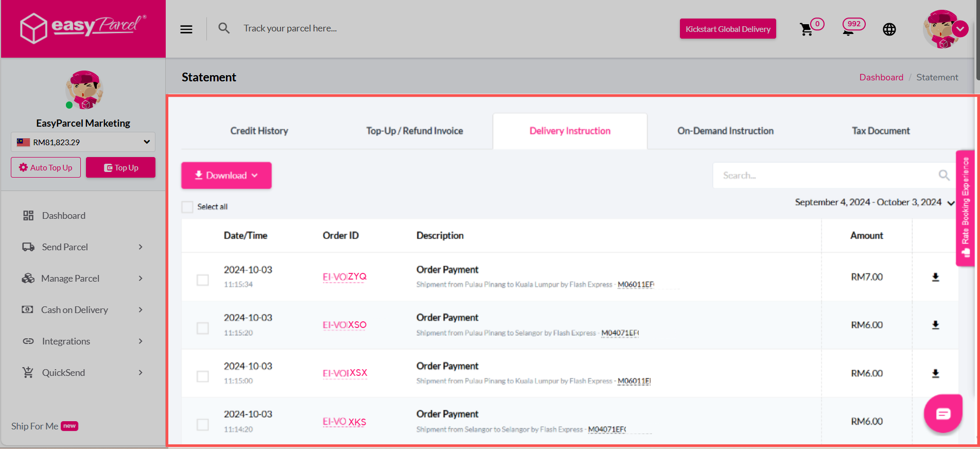Image resolution: width=980 pixels, height=449 pixels.
Task: Open the chat support bubble
Action: pyautogui.click(x=943, y=413)
